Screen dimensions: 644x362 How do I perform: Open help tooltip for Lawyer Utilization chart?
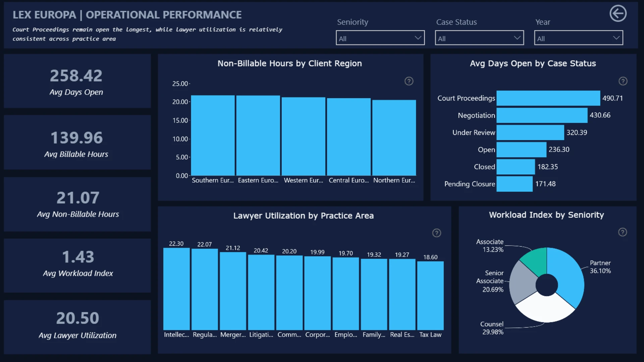[x=436, y=233]
